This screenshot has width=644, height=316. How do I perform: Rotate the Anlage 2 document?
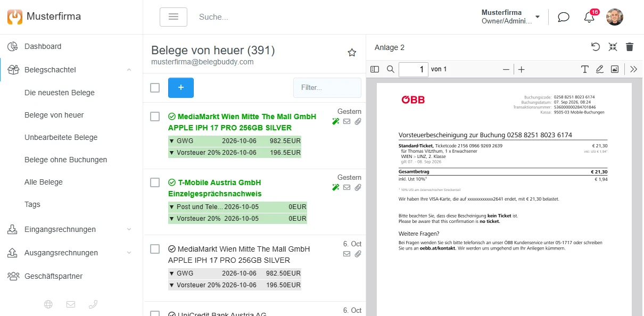596,47
